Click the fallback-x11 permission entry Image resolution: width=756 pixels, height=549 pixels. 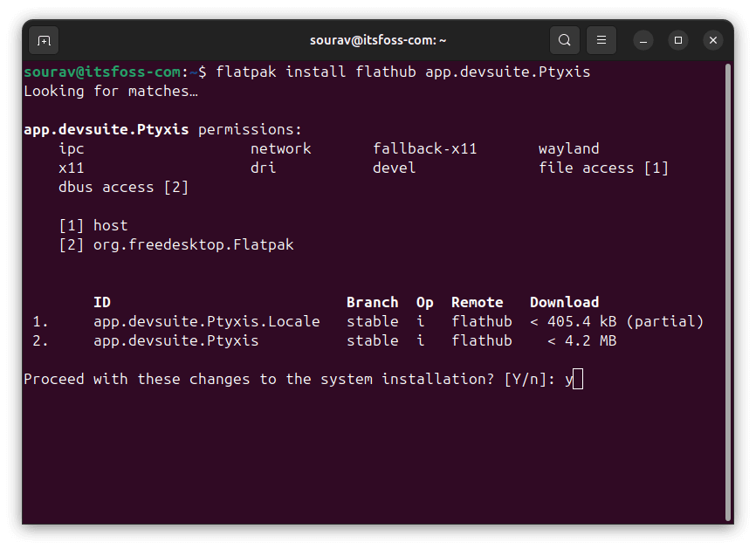coord(424,148)
